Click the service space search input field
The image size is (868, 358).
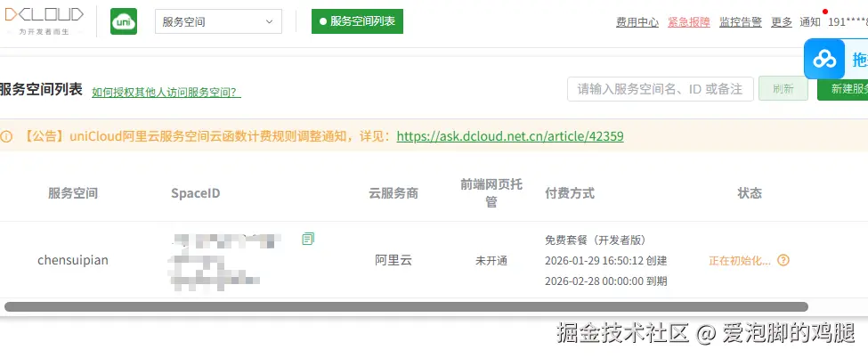pyautogui.click(x=661, y=89)
